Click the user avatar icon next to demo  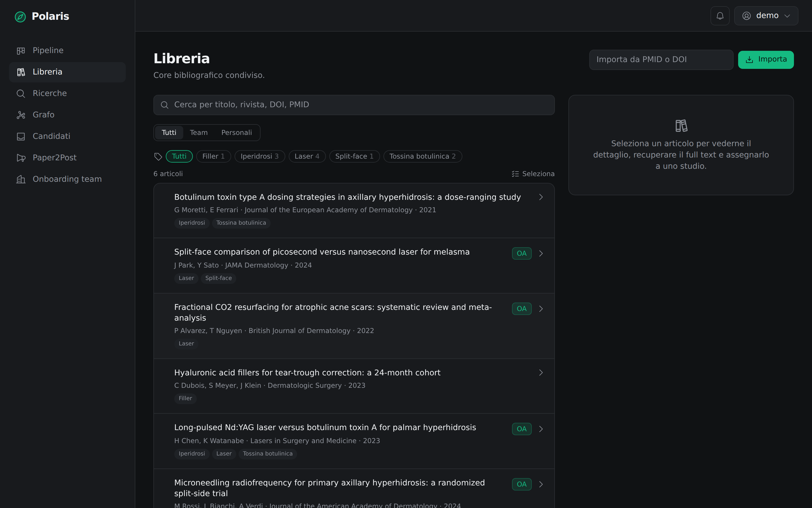(746, 16)
